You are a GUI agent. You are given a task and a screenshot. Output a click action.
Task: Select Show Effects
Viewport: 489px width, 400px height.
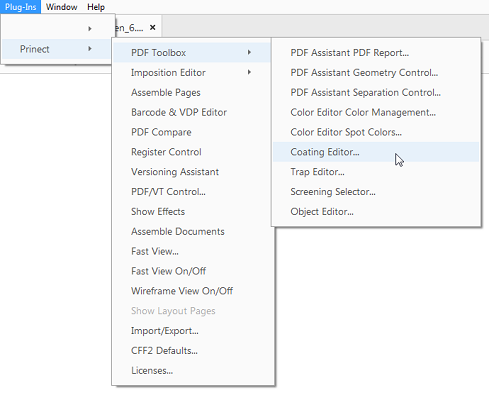[192, 211]
